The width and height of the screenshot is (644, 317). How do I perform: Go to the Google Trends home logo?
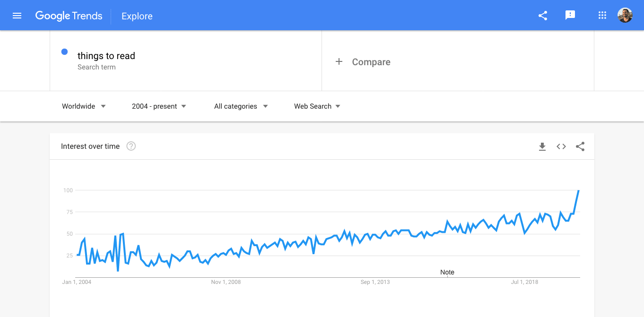click(69, 16)
